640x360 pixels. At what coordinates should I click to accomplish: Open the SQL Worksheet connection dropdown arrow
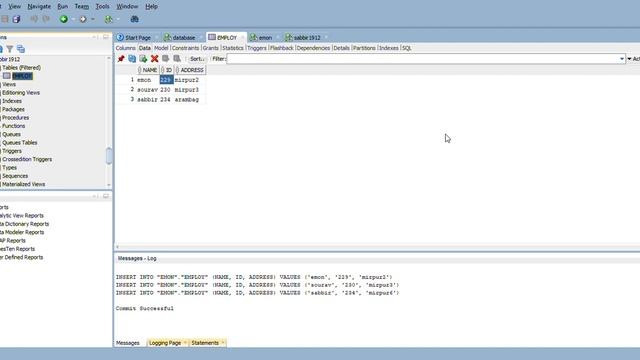tap(118, 19)
